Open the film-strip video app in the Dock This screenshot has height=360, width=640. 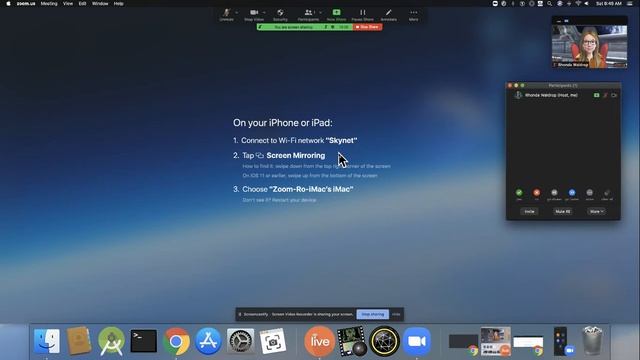(x=352, y=341)
